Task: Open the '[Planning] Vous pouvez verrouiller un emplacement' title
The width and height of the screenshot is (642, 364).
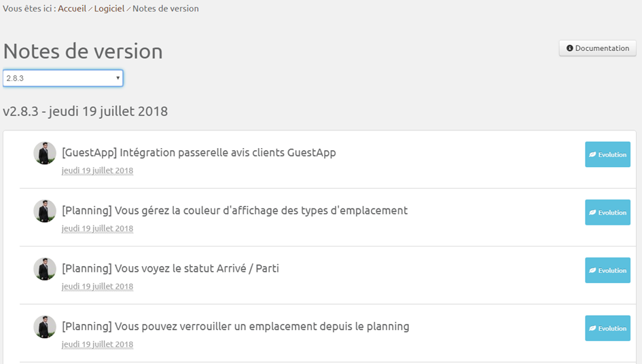Action: (x=235, y=327)
